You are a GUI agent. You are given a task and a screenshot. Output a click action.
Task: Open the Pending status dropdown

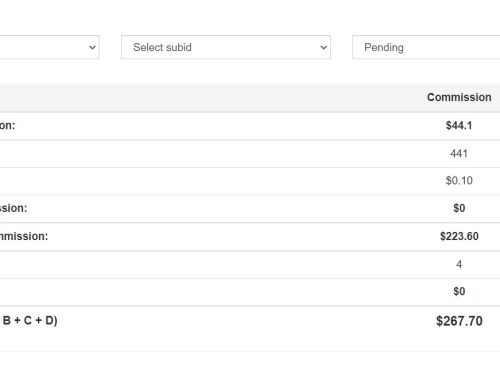[426, 47]
